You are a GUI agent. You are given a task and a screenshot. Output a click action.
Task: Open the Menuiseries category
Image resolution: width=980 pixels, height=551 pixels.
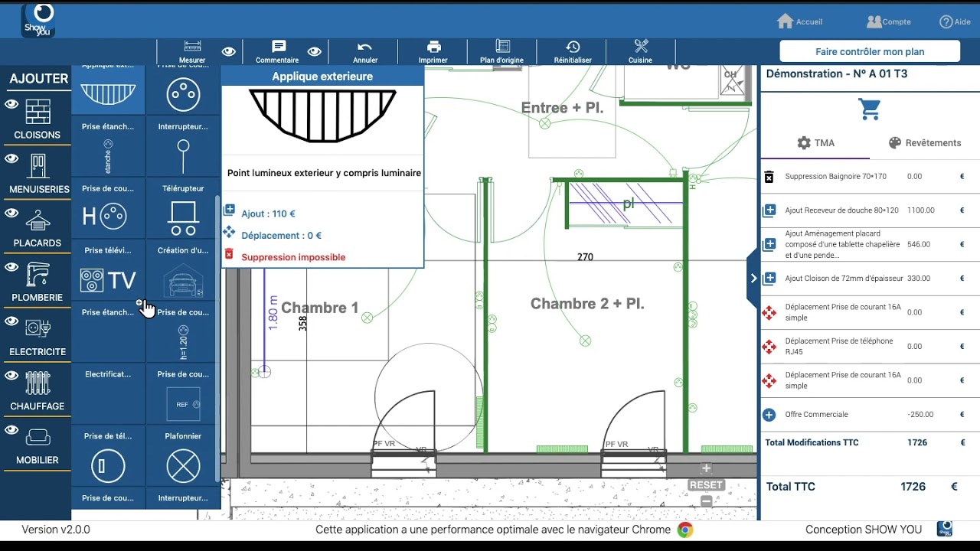point(38,174)
